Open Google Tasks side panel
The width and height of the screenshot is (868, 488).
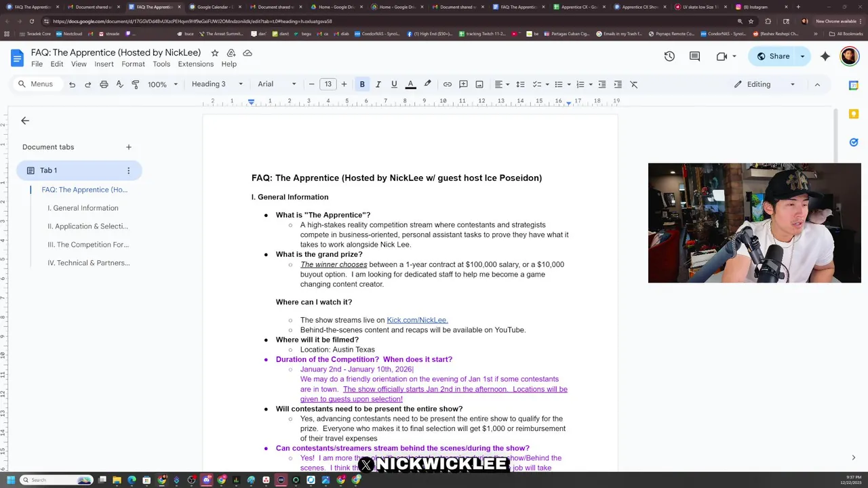click(x=854, y=142)
